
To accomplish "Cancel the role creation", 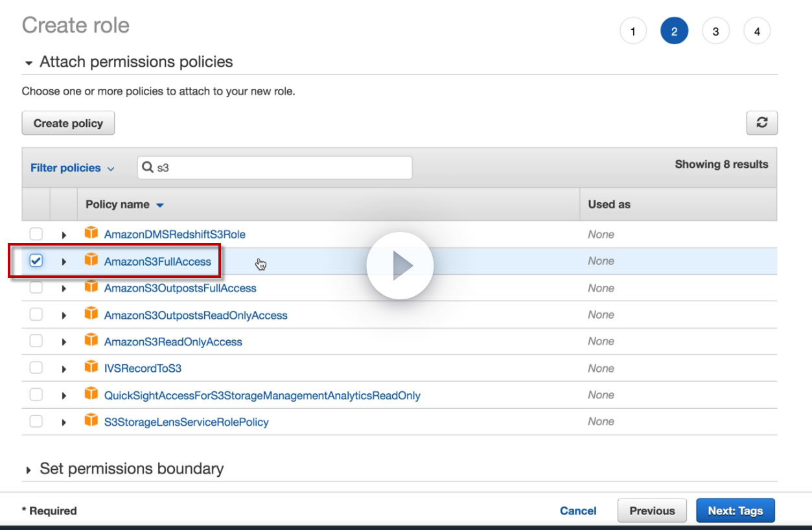I will (x=578, y=511).
